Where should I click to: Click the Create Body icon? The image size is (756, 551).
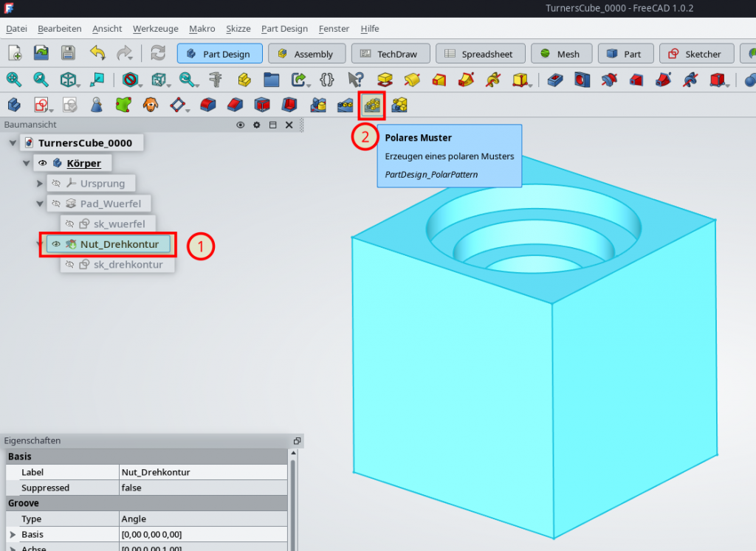(x=14, y=105)
